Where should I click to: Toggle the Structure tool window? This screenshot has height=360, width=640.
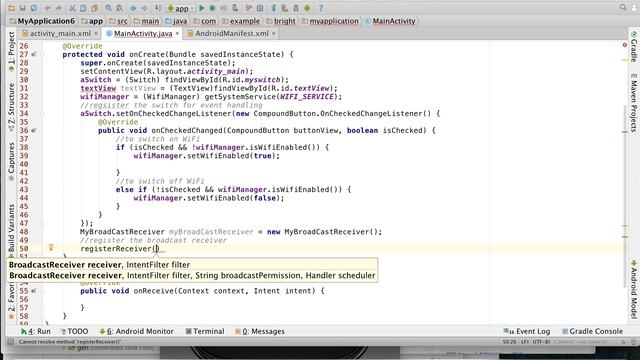point(11,107)
